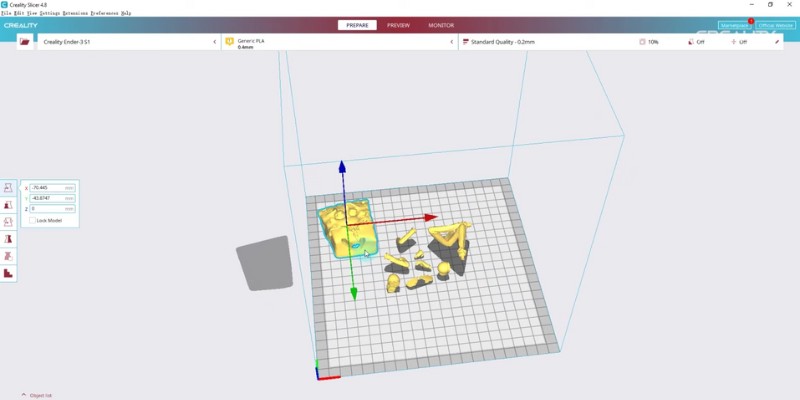Switch to the PREVIEW stage tab

click(398, 26)
